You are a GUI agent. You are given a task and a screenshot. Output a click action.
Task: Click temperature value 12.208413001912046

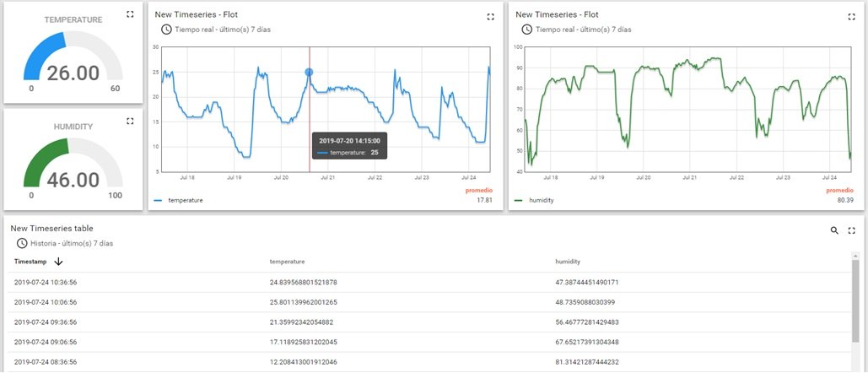[x=304, y=362]
